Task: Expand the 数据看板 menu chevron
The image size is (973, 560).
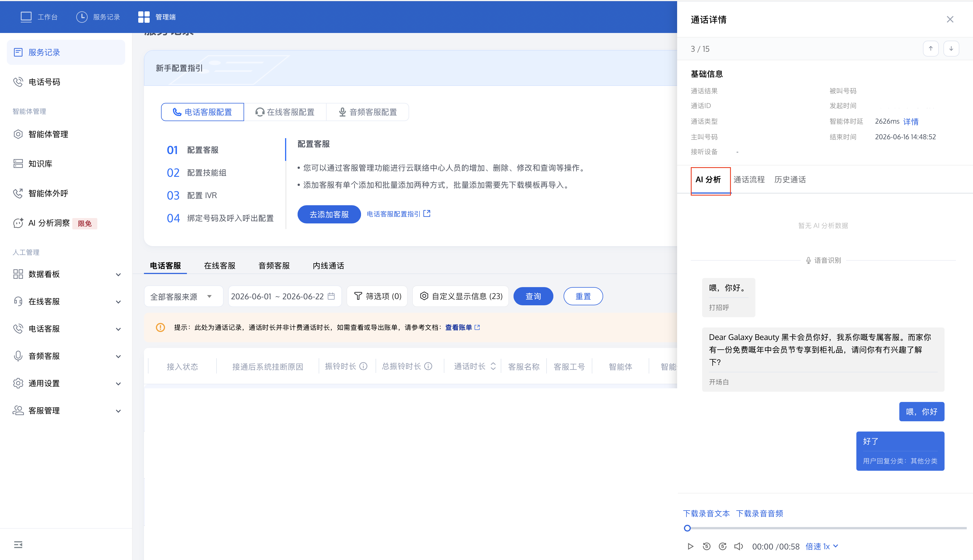Action: [119, 275]
